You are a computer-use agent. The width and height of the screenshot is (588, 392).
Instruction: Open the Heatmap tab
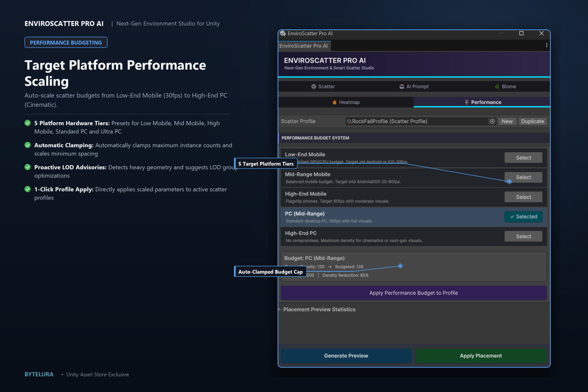coord(346,102)
